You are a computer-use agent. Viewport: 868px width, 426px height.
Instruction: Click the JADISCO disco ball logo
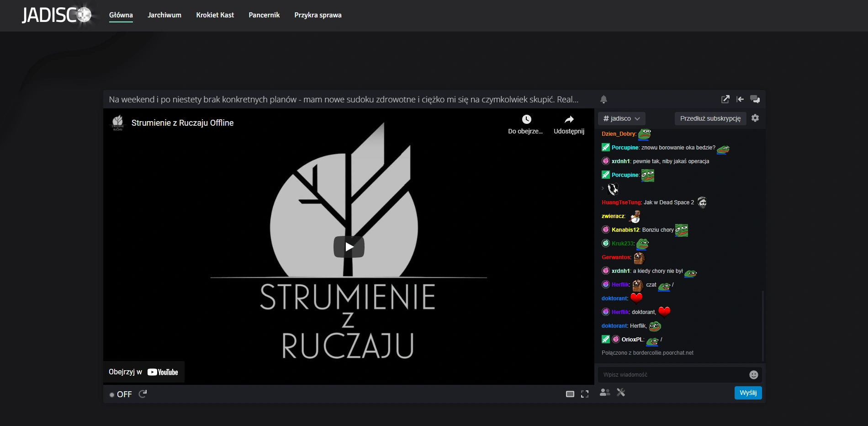click(x=57, y=15)
